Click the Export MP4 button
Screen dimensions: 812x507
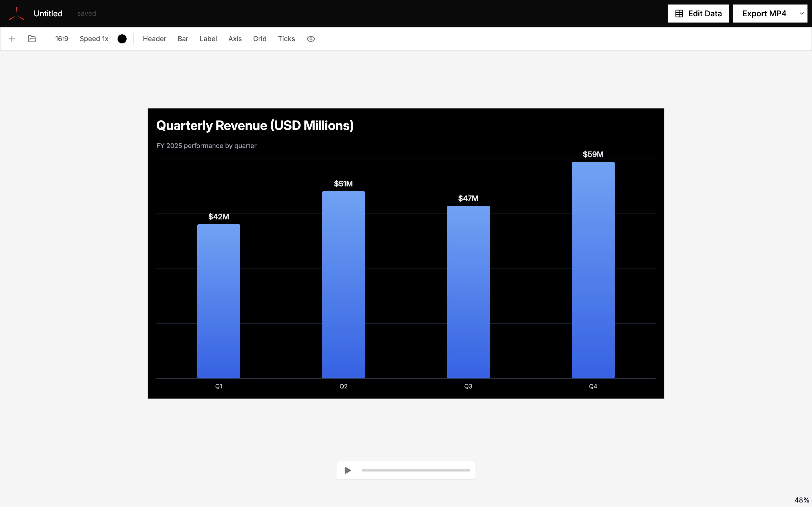point(764,14)
